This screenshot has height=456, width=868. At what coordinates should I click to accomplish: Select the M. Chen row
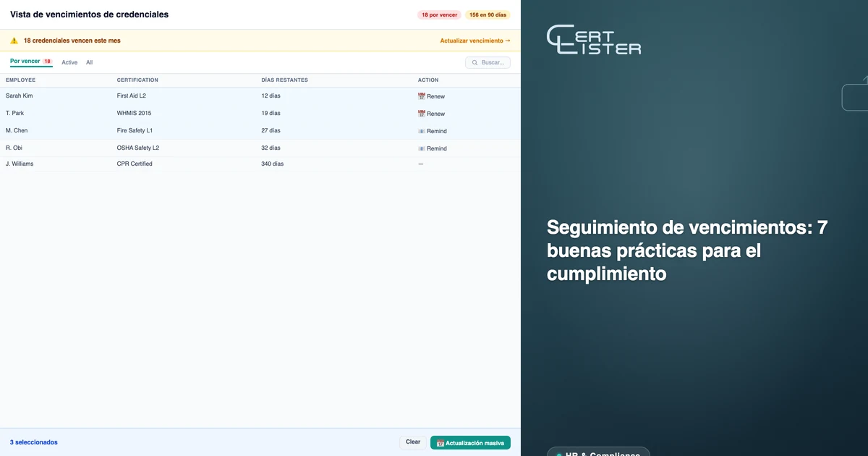click(260, 130)
